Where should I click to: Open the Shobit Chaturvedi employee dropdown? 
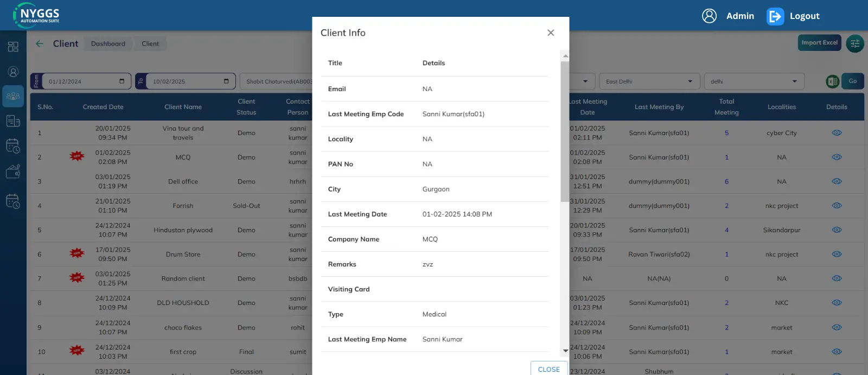click(x=276, y=81)
